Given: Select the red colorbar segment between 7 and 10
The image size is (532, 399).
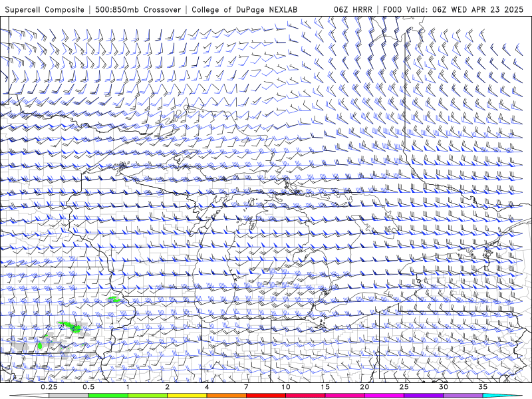Looking at the screenshot, I should (x=266, y=396).
